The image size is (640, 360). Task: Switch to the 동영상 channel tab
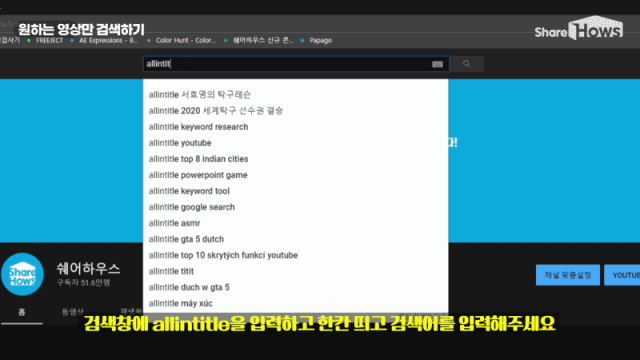point(73,312)
